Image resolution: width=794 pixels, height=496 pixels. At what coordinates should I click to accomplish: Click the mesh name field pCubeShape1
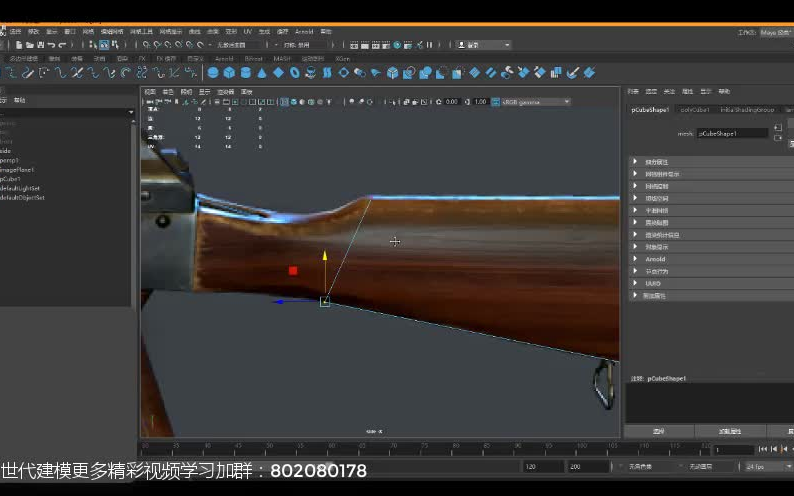tap(731, 132)
